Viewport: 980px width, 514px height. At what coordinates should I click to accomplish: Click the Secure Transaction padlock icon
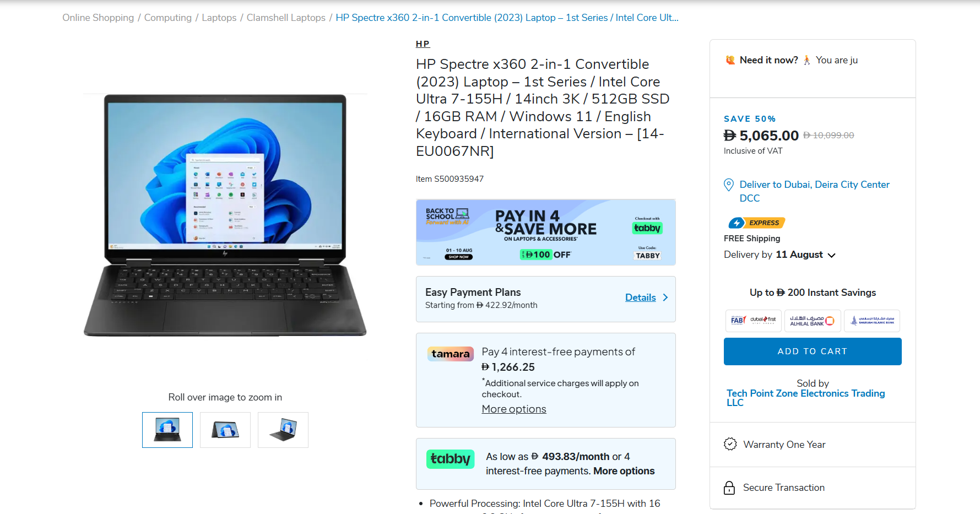coord(729,488)
